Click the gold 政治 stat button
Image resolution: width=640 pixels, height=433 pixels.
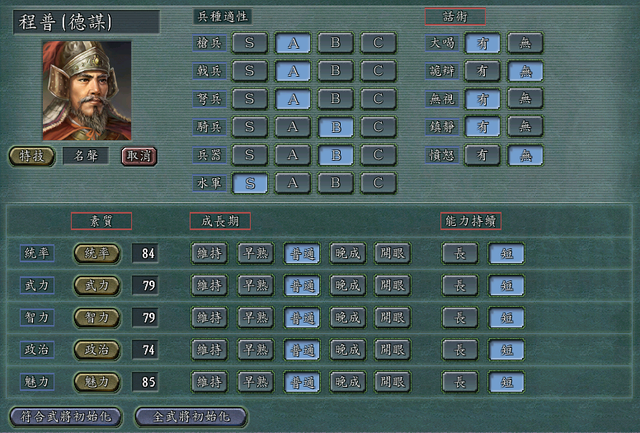click(97, 350)
